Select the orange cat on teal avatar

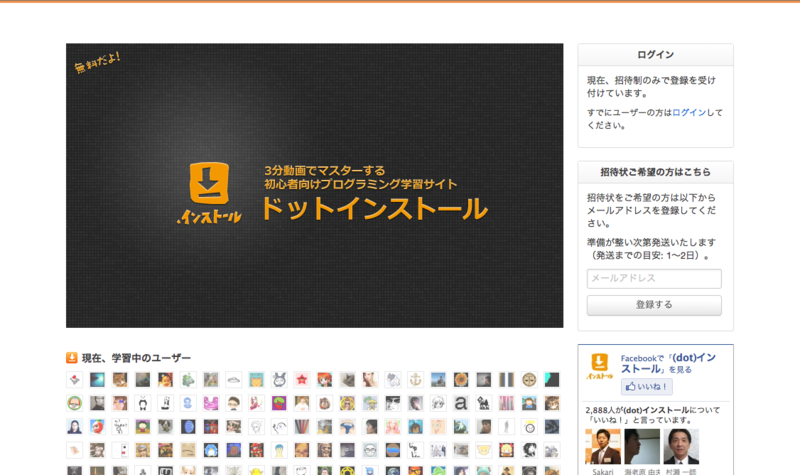tap(256, 380)
